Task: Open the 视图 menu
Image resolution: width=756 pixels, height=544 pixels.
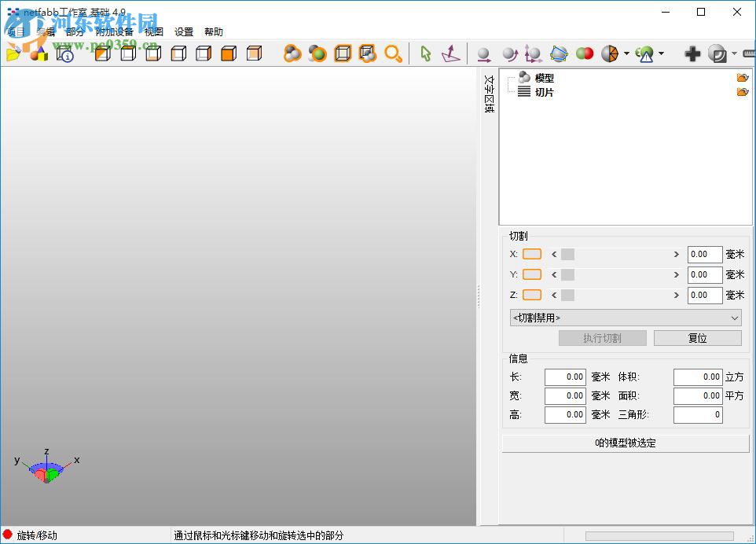Action: click(x=154, y=31)
